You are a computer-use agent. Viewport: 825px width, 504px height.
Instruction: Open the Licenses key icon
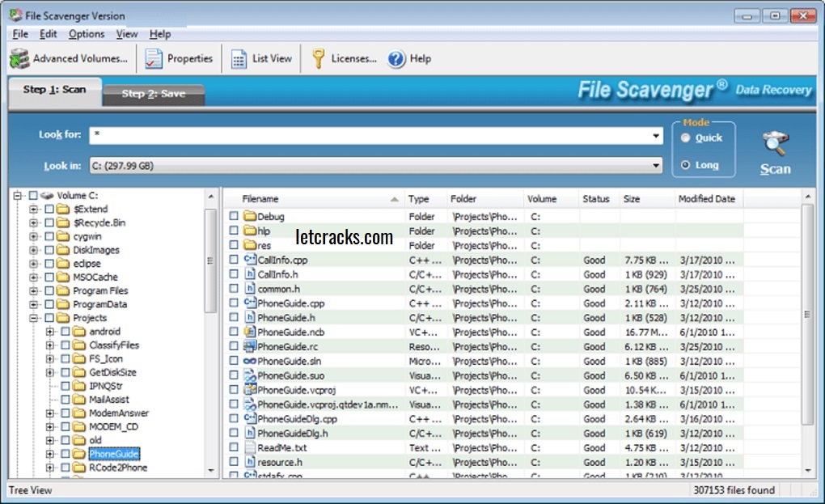click(x=318, y=58)
